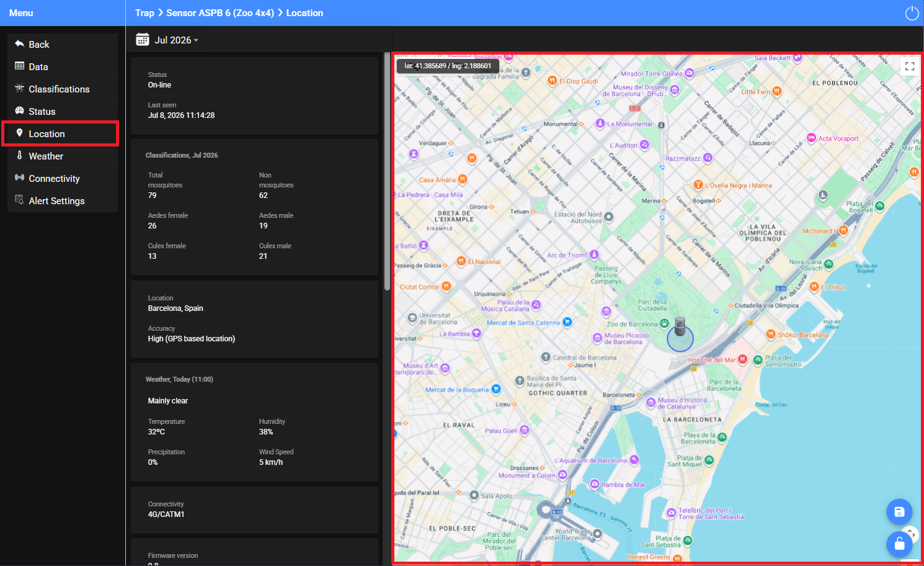This screenshot has height=566, width=924.
Task: Click the 4G/CATM1 connectivity value
Action: pyautogui.click(x=166, y=514)
